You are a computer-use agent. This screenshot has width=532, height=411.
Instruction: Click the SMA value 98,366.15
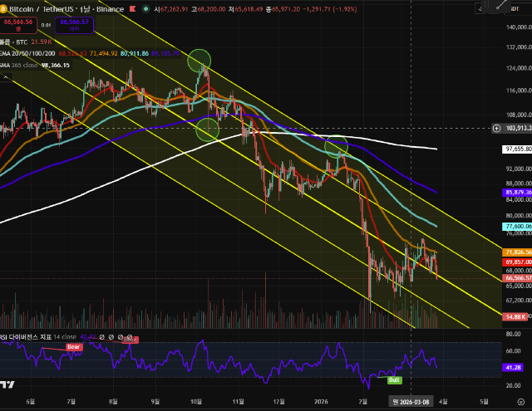[56, 65]
